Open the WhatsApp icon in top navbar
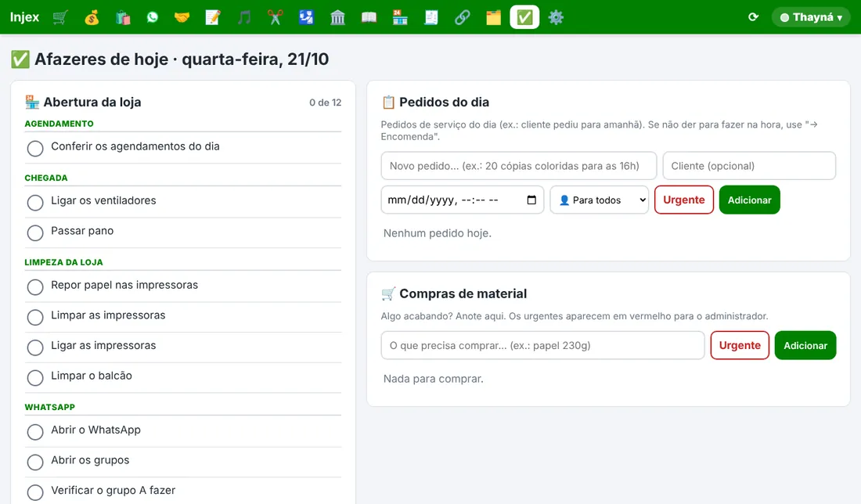Viewport: 861px width, 504px height. click(153, 17)
